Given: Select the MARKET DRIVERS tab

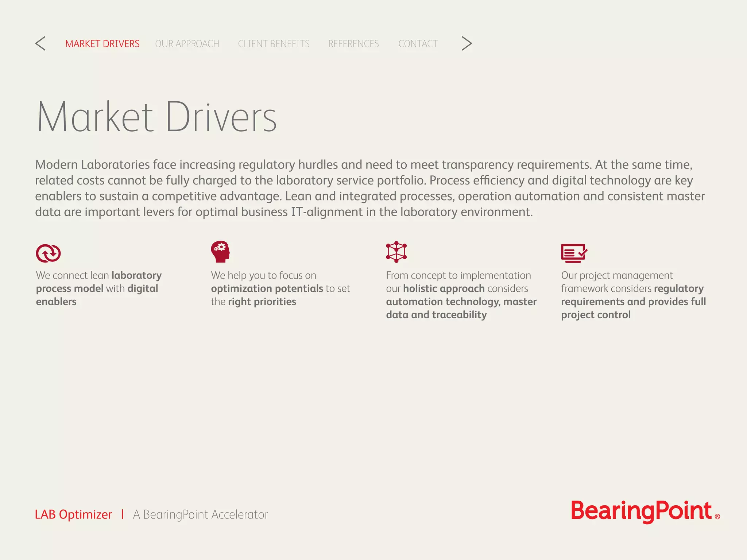Looking at the screenshot, I should click(x=102, y=44).
